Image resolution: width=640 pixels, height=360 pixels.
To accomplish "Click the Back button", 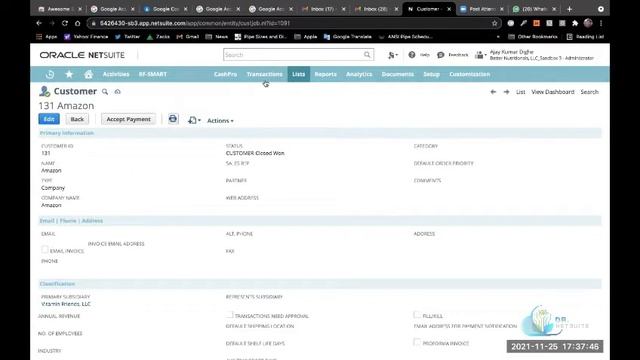I will [x=77, y=119].
